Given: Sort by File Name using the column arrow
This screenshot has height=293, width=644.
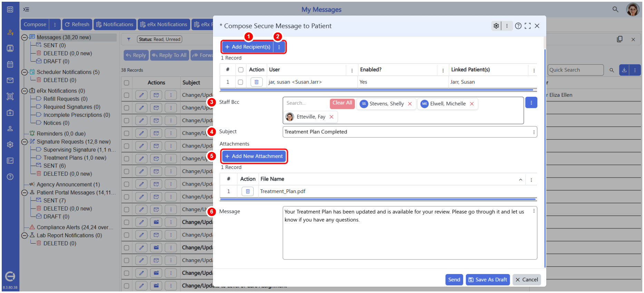Looking at the screenshot, I should (520, 180).
